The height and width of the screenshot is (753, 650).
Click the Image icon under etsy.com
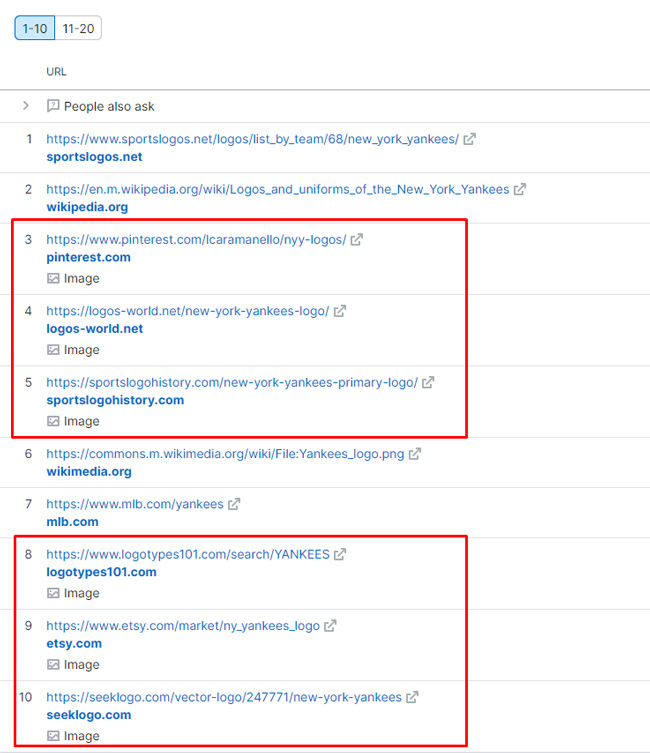point(53,665)
